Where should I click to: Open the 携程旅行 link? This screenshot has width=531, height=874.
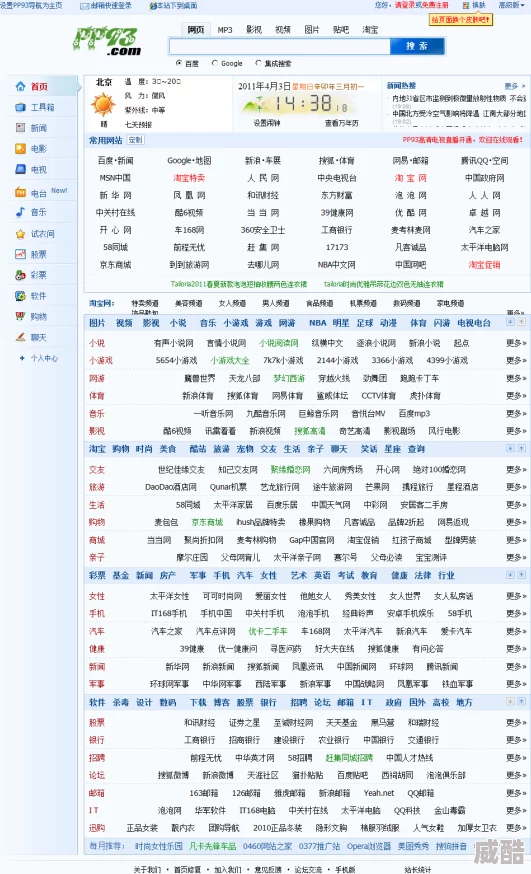coord(417,487)
